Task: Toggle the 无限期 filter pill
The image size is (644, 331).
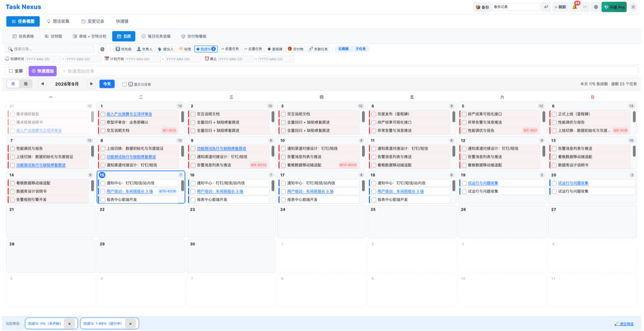Action: [343, 49]
